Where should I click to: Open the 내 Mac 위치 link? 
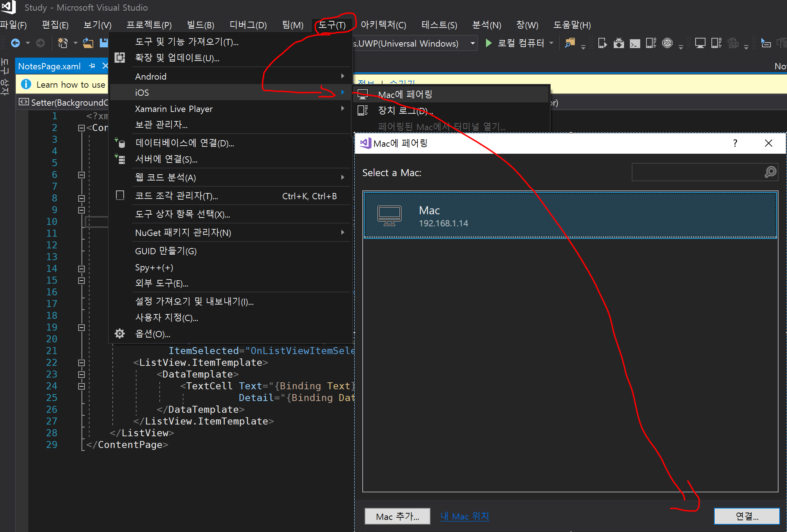(464, 516)
